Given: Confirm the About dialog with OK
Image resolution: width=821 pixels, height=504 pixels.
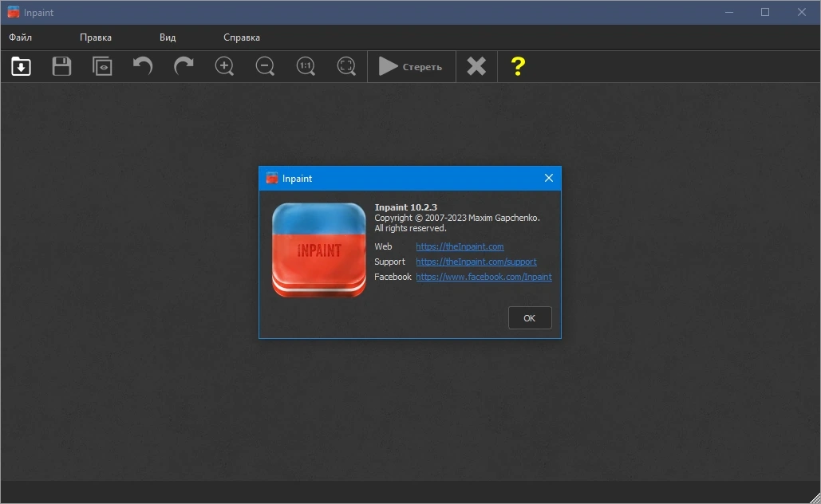Looking at the screenshot, I should (x=530, y=317).
